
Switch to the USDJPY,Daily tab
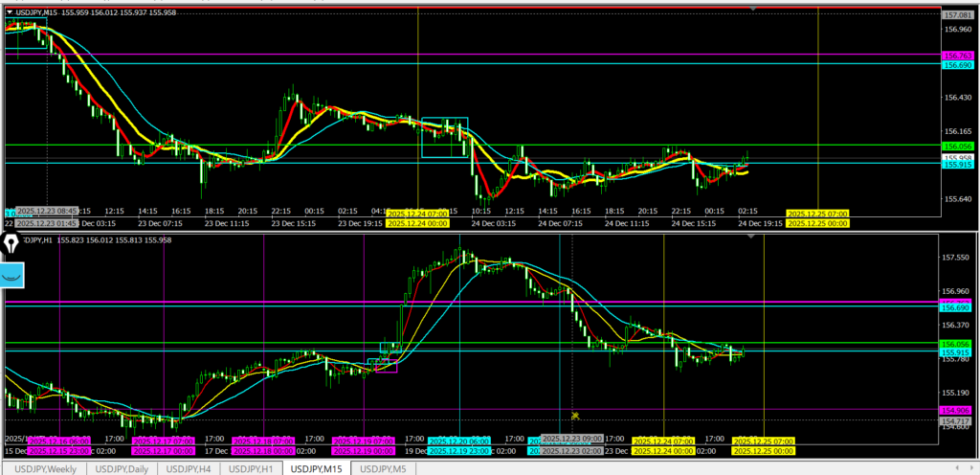pos(122,468)
